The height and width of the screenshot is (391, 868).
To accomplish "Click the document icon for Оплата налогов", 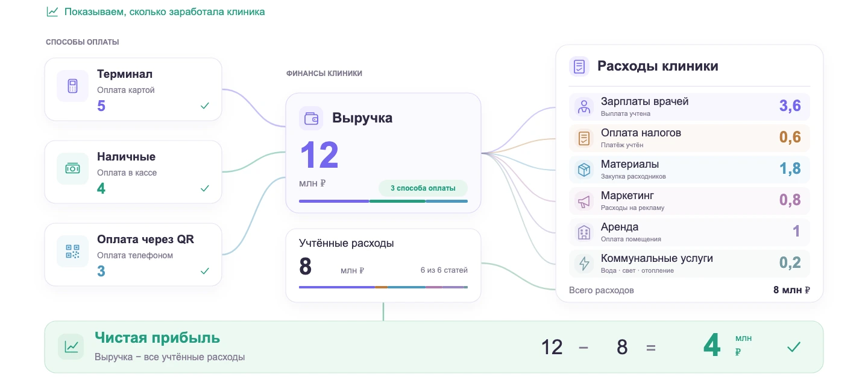I will (x=583, y=138).
